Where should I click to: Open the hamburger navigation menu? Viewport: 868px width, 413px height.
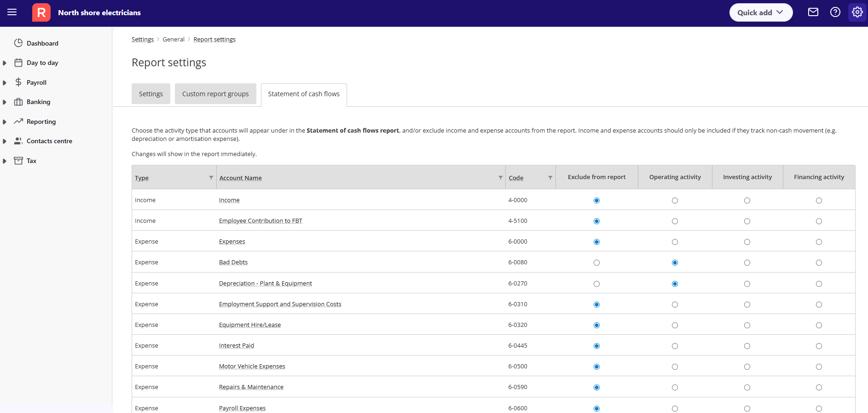point(12,12)
